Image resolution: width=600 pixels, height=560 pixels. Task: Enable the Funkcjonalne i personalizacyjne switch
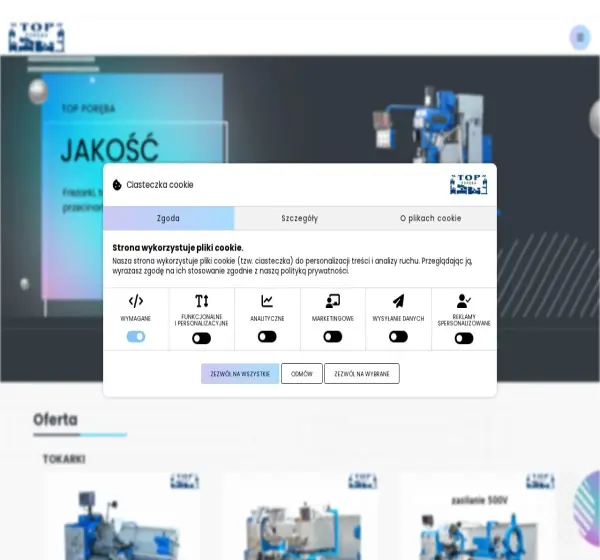[202, 338]
